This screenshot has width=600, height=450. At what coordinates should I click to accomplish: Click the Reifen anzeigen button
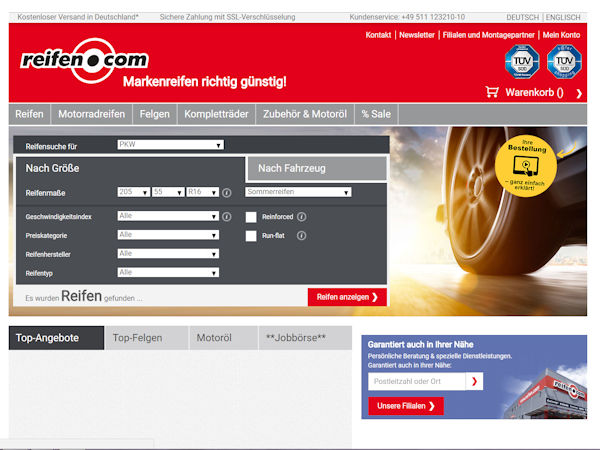click(x=347, y=297)
